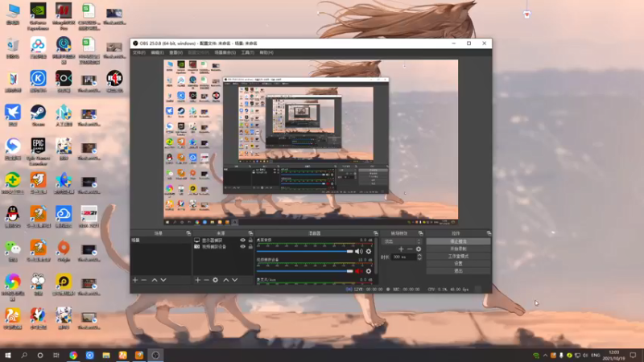644x362 pixels.
Task: Expand hidden system tray icons chevron
Action: coord(545,356)
